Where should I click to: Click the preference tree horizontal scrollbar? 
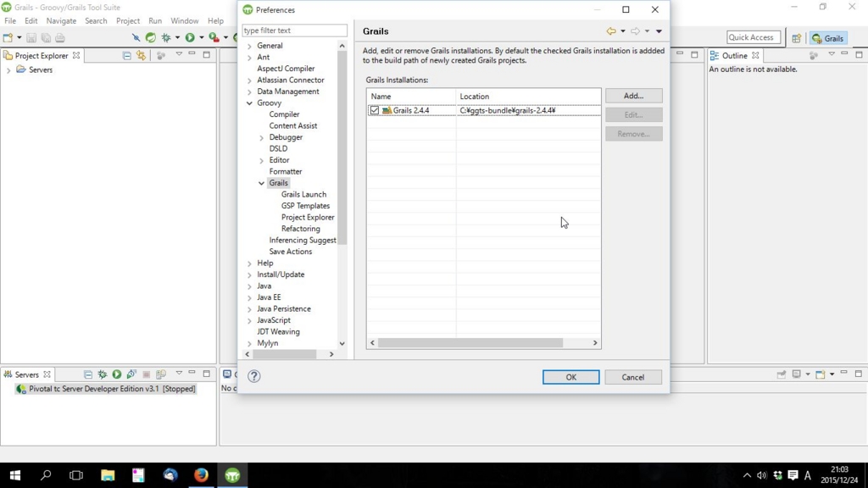[285, 354]
